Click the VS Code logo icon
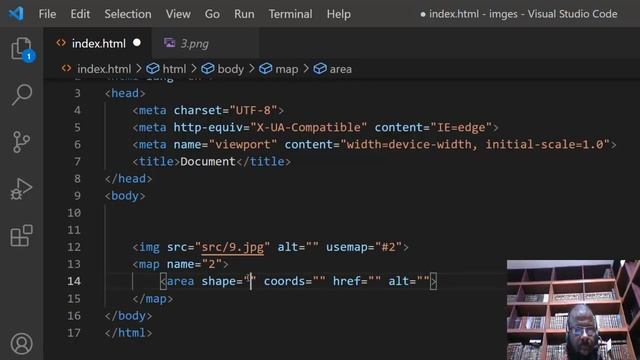The width and height of the screenshot is (640, 360). click(16, 14)
